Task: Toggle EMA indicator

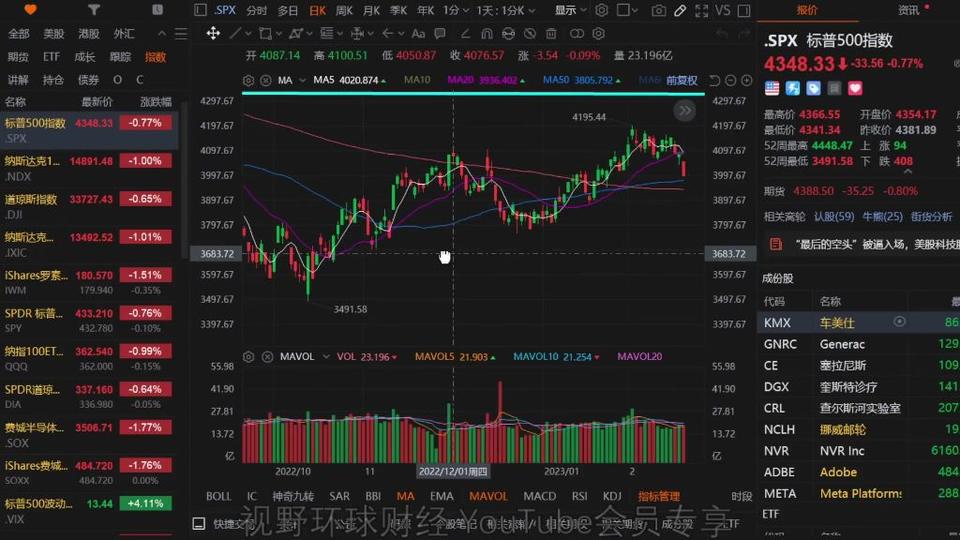Action: pyautogui.click(x=441, y=496)
